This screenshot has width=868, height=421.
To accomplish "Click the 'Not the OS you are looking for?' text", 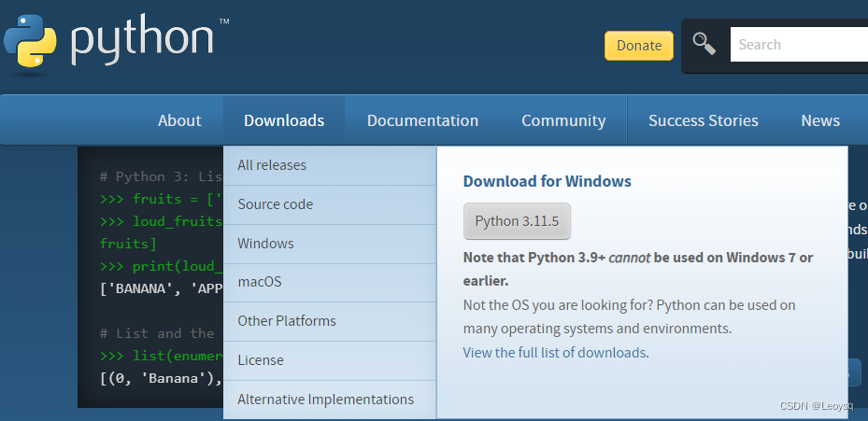I will click(558, 305).
